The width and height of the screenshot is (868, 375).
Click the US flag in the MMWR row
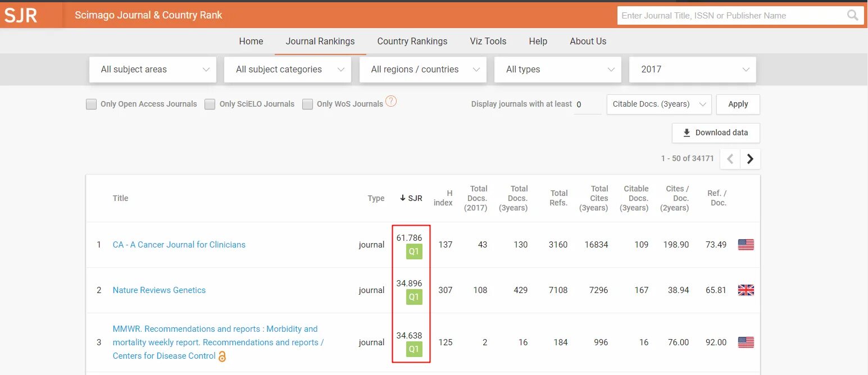(x=746, y=342)
